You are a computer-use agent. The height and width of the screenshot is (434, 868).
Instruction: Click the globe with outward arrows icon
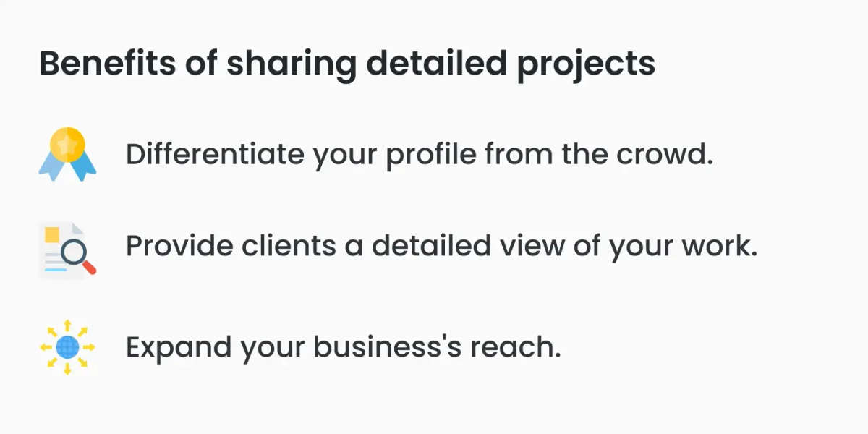(x=67, y=347)
